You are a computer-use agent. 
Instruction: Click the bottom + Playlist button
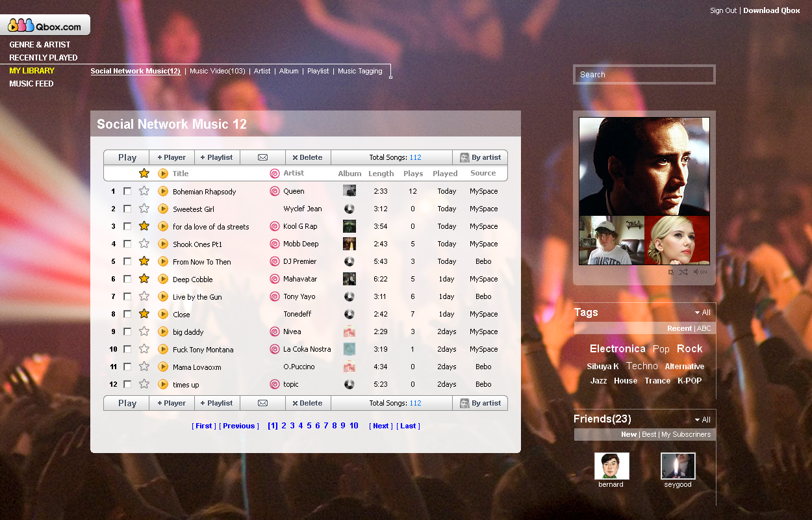(x=218, y=403)
